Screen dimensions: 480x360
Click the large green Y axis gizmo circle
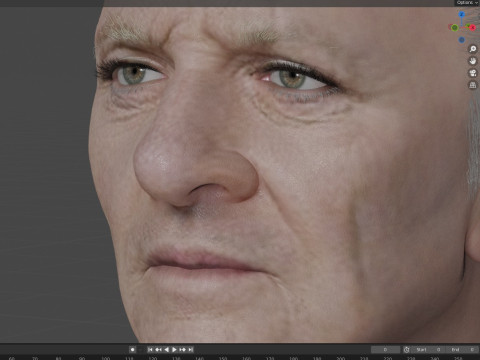[x=454, y=28]
